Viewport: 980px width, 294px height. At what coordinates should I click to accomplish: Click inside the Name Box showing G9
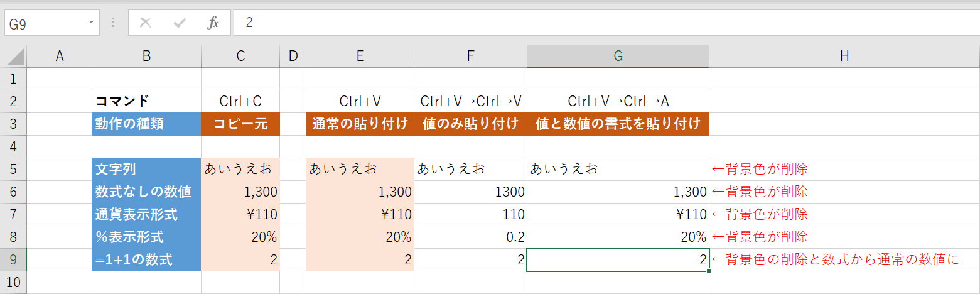[x=44, y=23]
